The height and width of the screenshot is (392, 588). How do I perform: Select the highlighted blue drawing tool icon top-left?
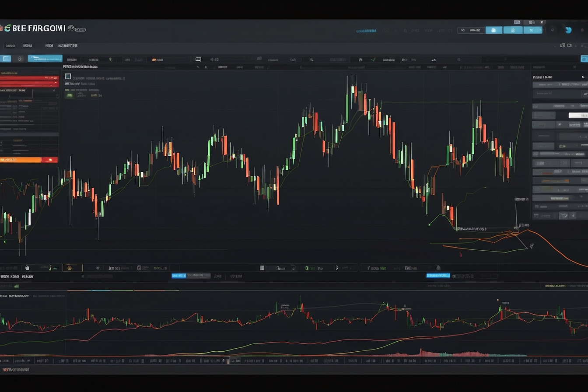6,59
